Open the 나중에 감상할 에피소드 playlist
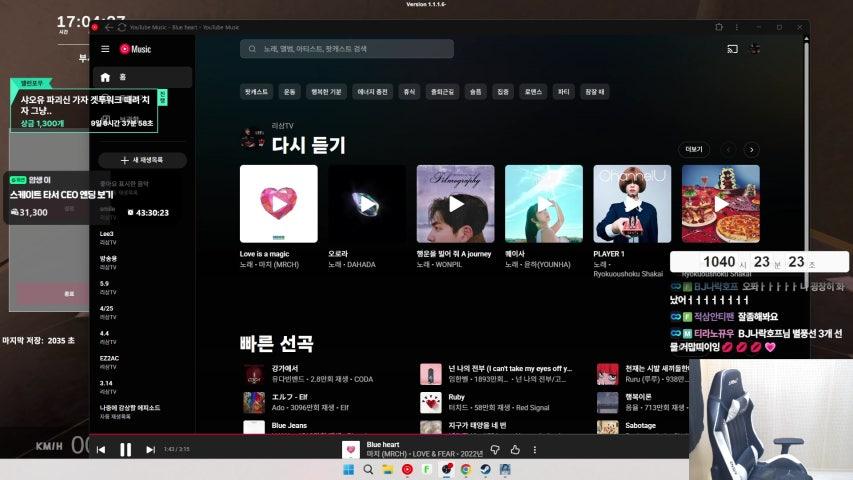Screen dimensions: 853x480 tap(141, 412)
